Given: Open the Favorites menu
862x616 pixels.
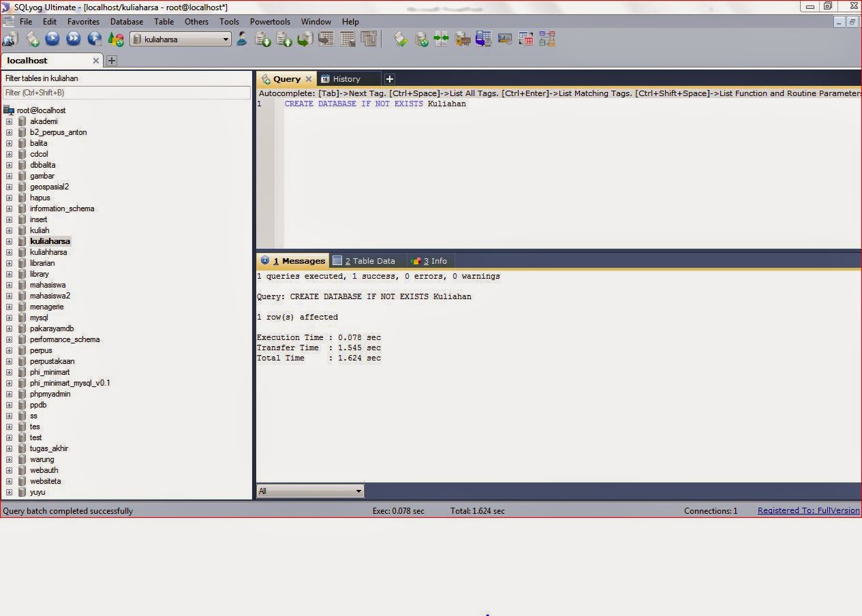Looking at the screenshot, I should (83, 21).
